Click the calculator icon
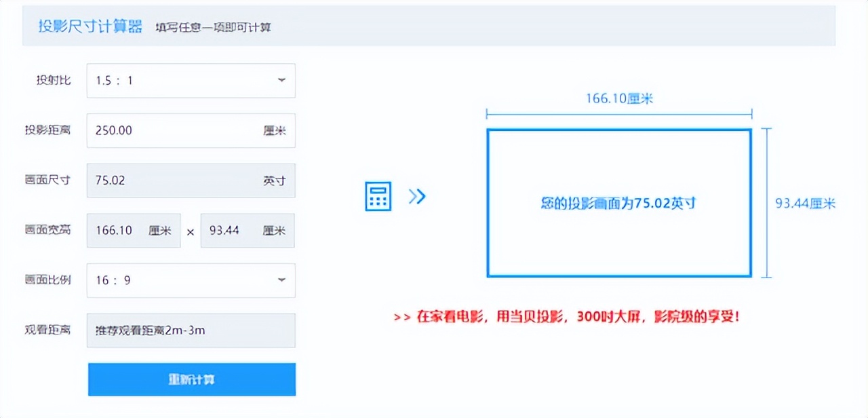This screenshot has width=868, height=418. pyautogui.click(x=378, y=197)
